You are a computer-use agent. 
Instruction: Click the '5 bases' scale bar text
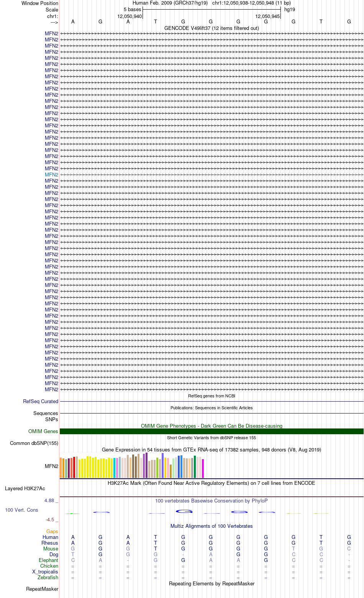pyautogui.click(x=132, y=9)
